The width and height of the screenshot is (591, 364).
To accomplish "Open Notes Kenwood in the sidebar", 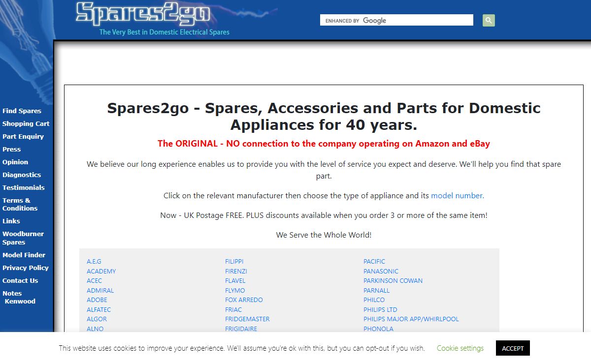I will point(19,298).
